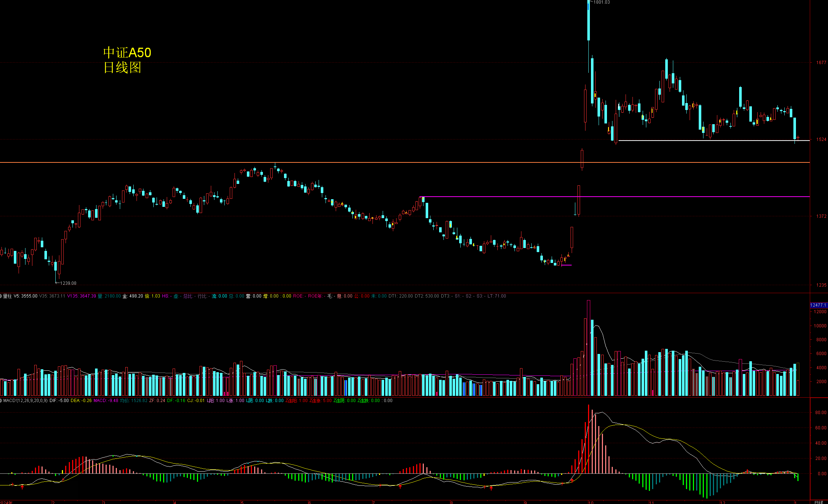
Task: Click the DIF: -5.00 value label
Action: (x=59, y=401)
